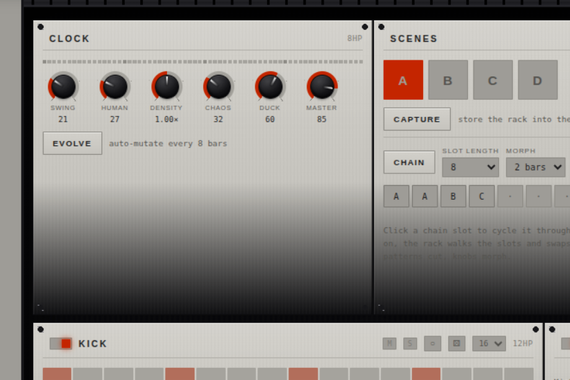This screenshot has height=380, width=570.
Task: Toggle the ninth KICK step cell
Action: [303, 374]
